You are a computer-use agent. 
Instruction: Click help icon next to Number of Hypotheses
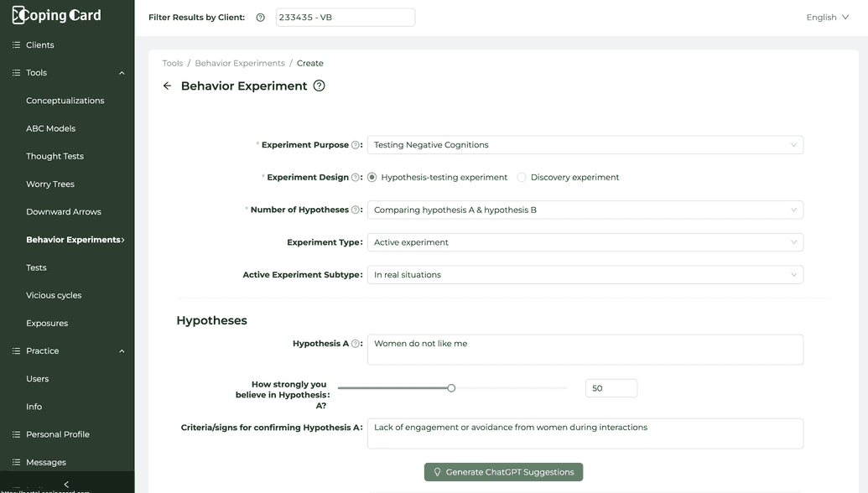(x=356, y=210)
